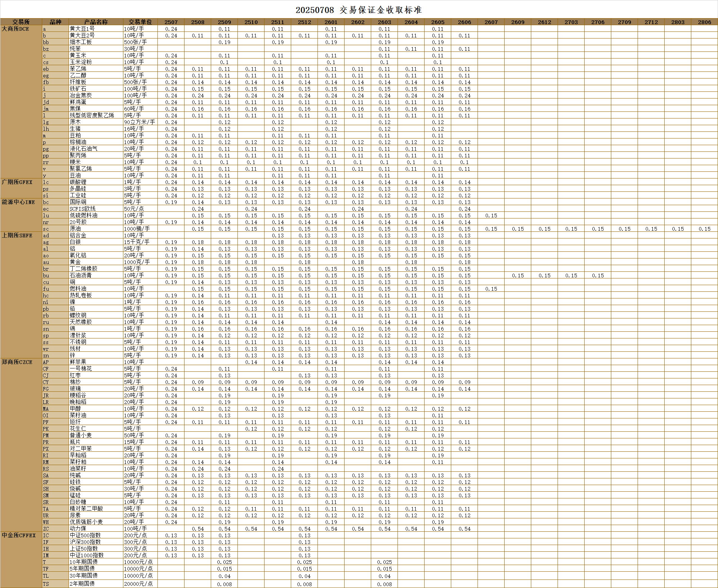Click the product name 碳酸锂

tap(78, 182)
